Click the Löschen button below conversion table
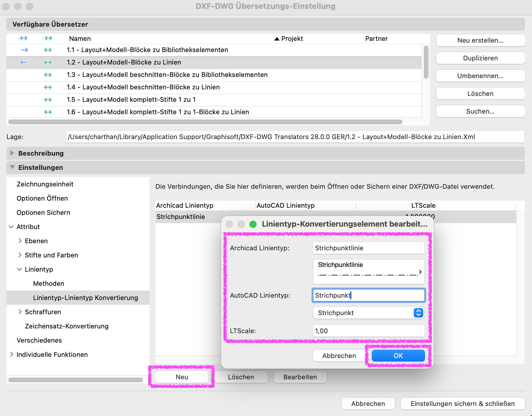This screenshot has width=532, height=416. pyautogui.click(x=241, y=377)
